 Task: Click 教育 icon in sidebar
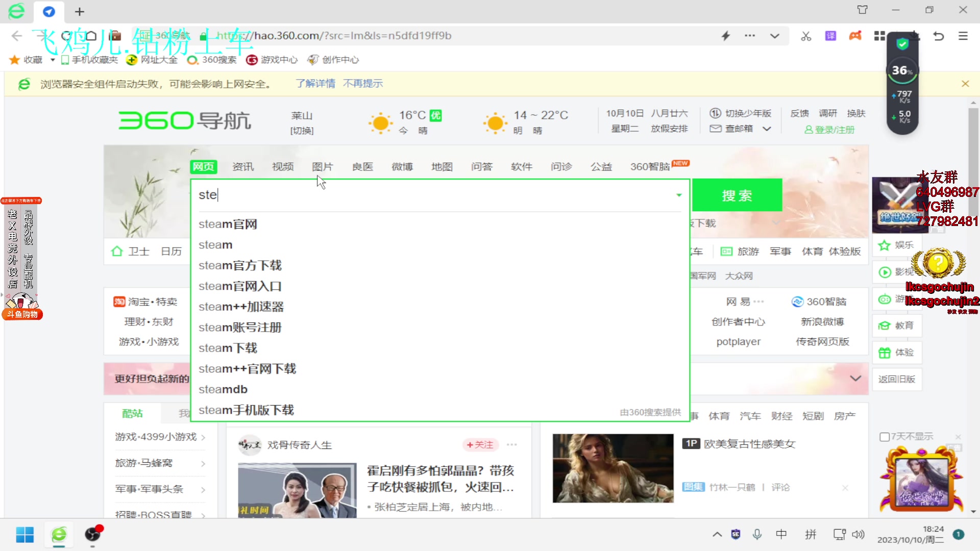click(x=885, y=325)
